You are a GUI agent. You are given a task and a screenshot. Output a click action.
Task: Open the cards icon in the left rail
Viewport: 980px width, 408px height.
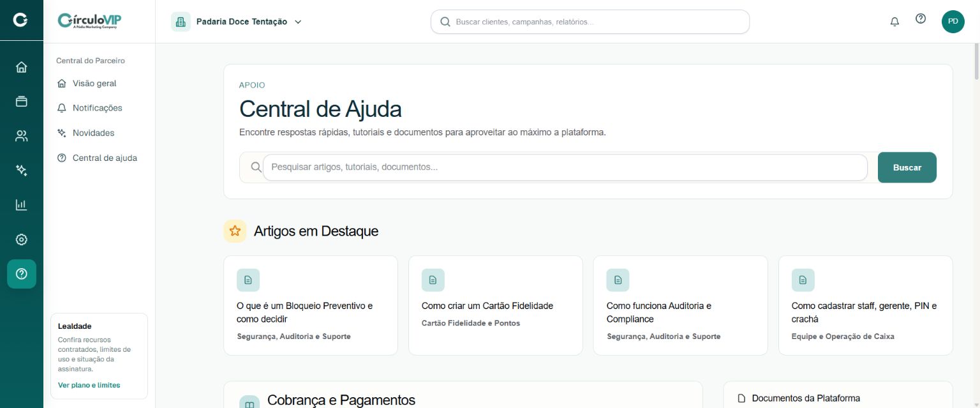22,102
